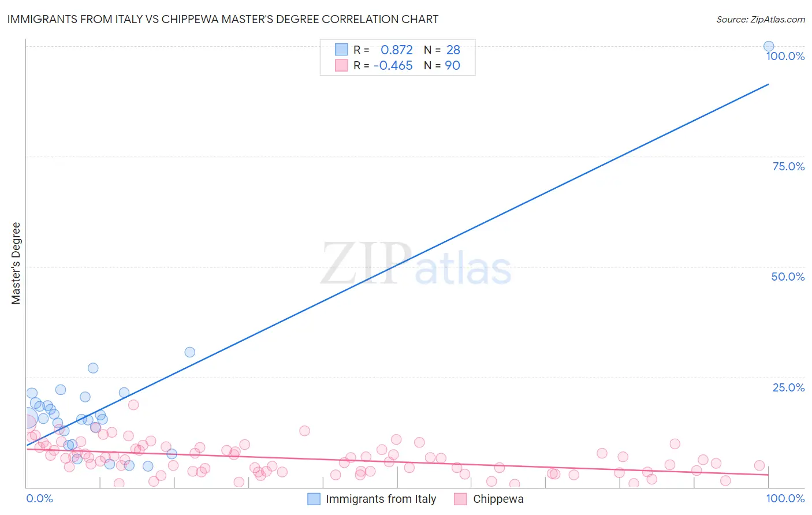Click the blue swatch in the top legend
Image resolution: width=812 pixels, height=515 pixels.
(341, 50)
